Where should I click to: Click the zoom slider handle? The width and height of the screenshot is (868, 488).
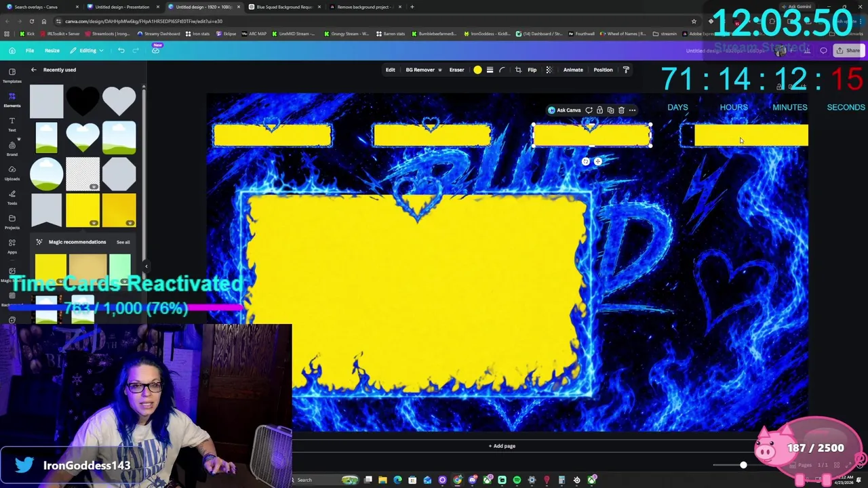(743, 465)
